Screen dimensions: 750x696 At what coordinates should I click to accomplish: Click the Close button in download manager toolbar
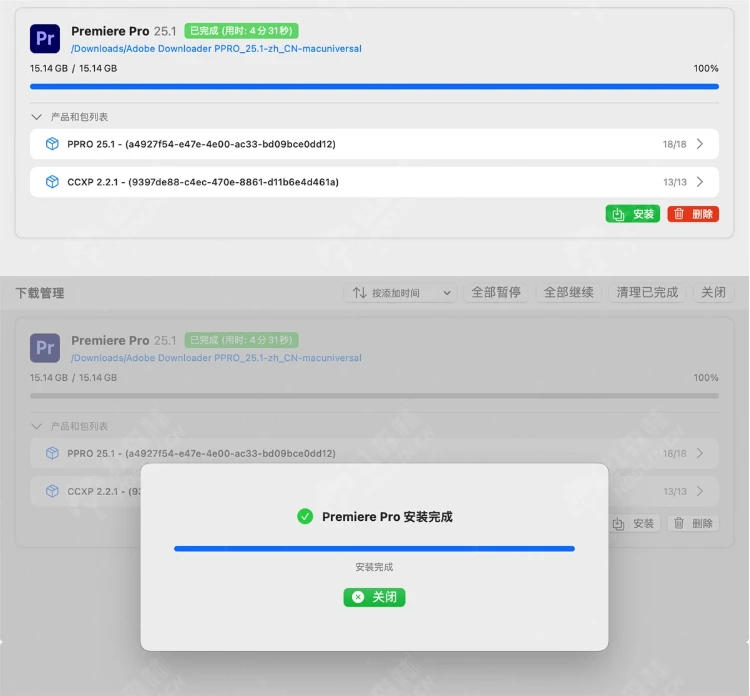pyautogui.click(x=713, y=293)
